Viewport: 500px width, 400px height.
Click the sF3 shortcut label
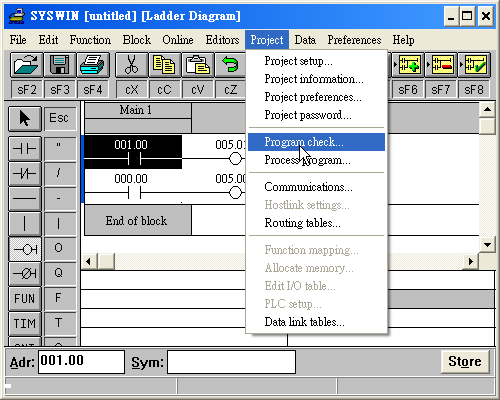[60, 90]
